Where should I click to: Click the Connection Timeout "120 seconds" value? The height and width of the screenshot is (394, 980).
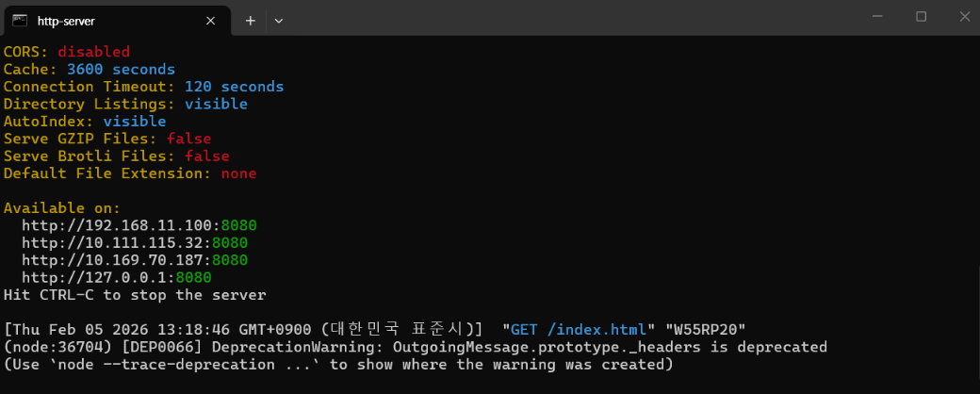(x=234, y=87)
